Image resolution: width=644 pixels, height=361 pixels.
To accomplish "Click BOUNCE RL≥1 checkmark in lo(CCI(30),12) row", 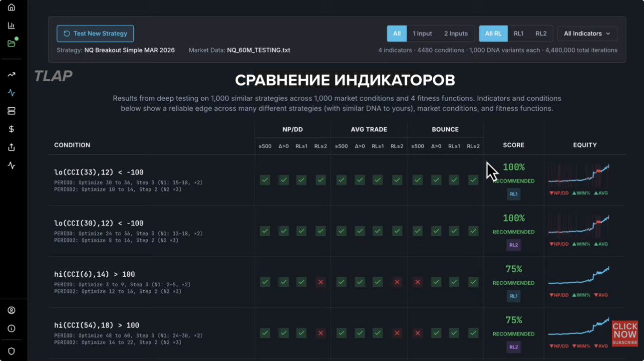I will [x=454, y=231].
